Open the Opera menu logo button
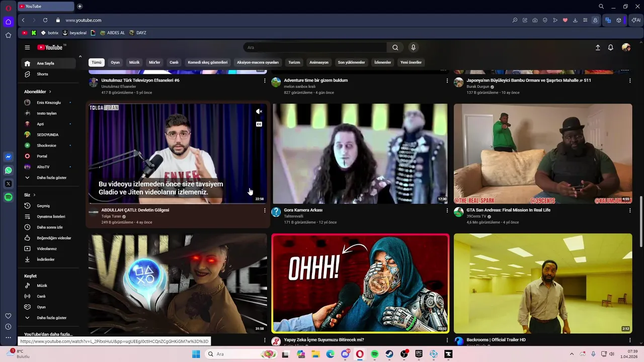The width and height of the screenshot is (644, 362). coord(8,8)
